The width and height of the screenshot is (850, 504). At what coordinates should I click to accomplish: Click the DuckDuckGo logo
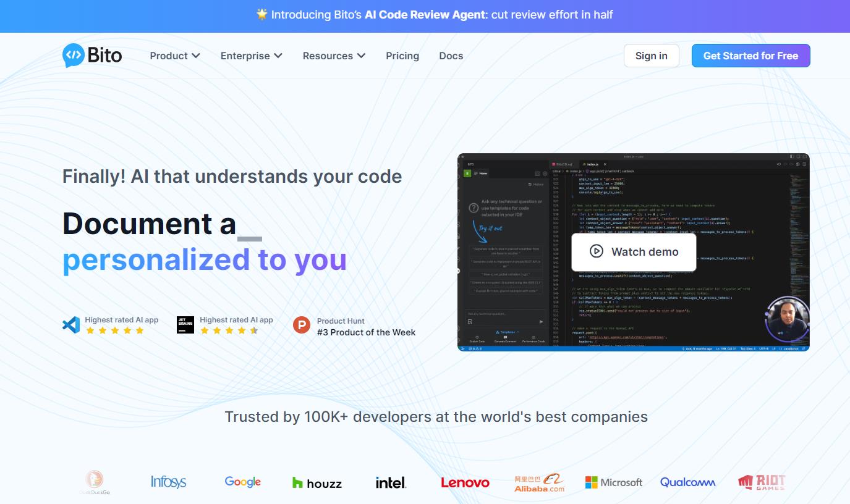(95, 482)
